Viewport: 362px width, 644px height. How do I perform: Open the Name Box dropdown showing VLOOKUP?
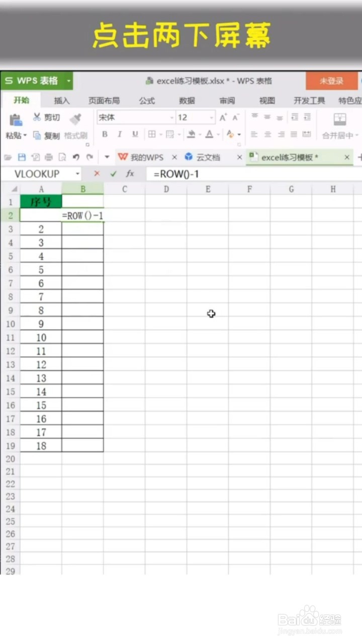click(77, 174)
